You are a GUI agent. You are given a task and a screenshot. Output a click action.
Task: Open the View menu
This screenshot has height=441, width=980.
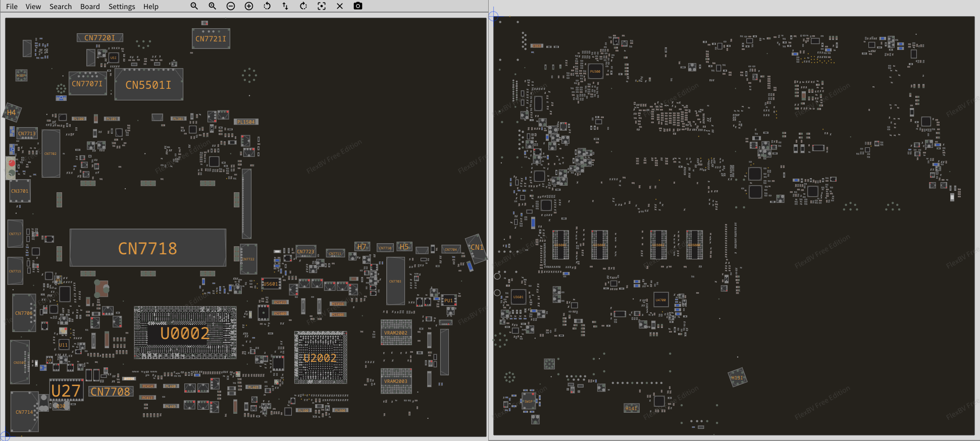(33, 7)
